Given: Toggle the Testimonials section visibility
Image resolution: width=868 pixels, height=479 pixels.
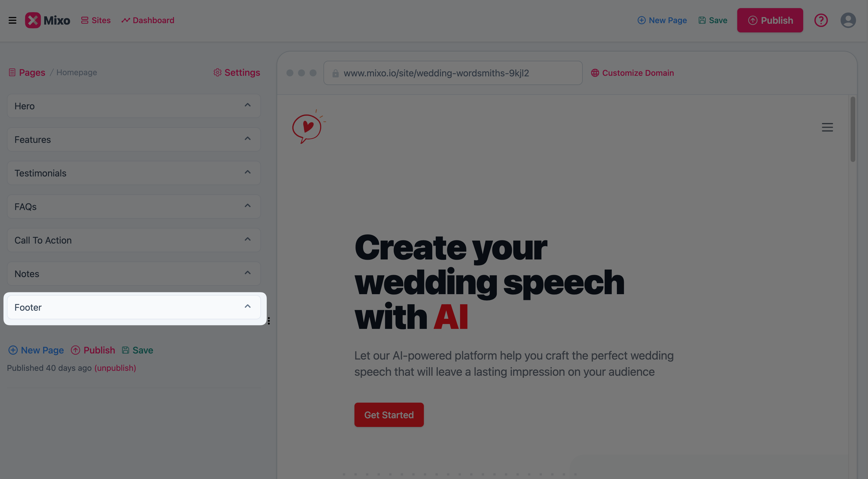Looking at the screenshot, I should [x=248, y=173].
